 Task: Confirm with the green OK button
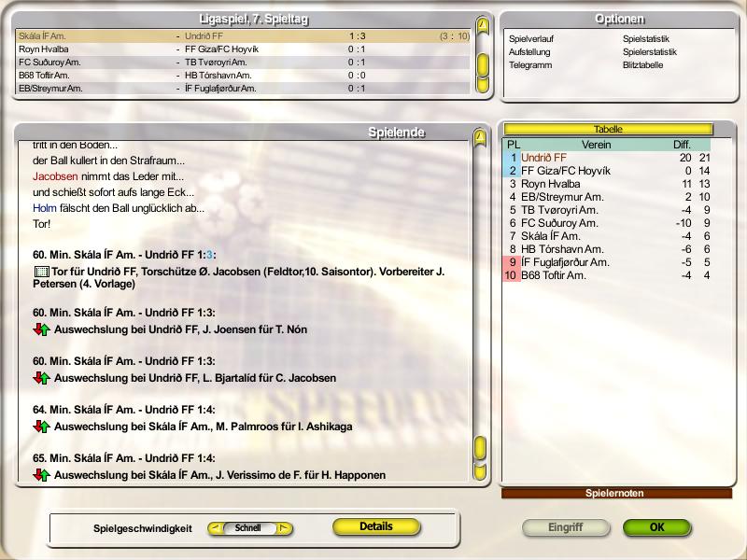[657, 527]
